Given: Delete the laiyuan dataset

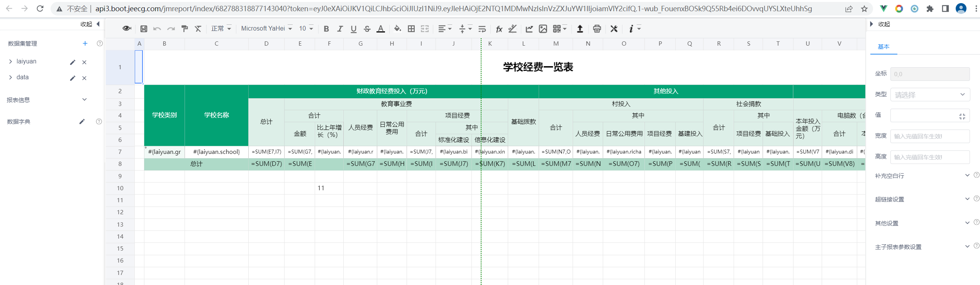Looking at the screenshot, I should [x=84, y=62].
